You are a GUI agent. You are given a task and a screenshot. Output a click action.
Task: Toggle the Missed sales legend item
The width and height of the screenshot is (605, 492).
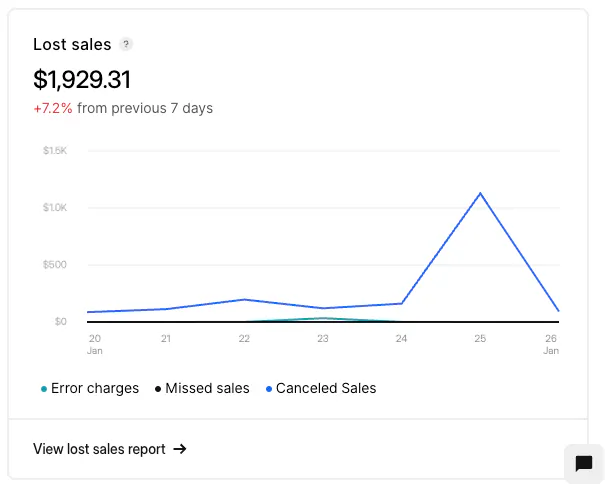click(x=207, y=388)
